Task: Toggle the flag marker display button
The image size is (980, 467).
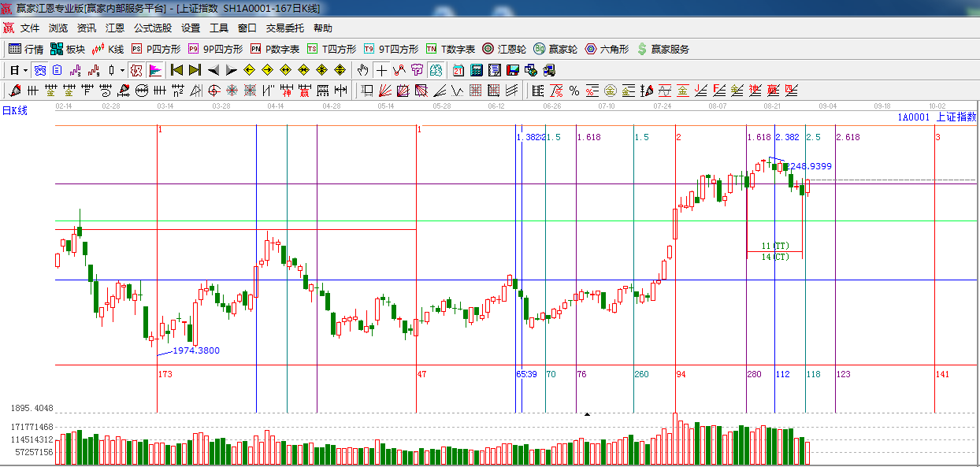Action: (155, 70)
